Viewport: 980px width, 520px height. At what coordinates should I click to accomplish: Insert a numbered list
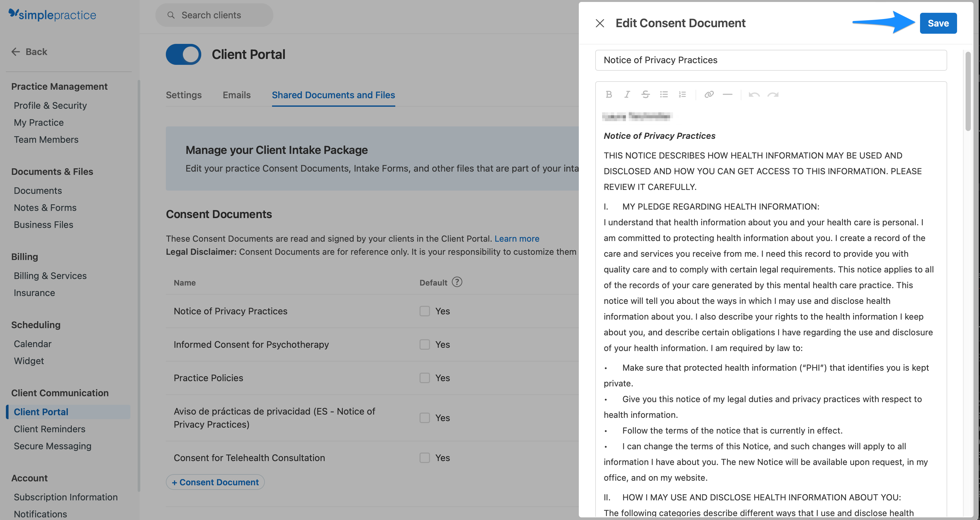pos(682,94)
